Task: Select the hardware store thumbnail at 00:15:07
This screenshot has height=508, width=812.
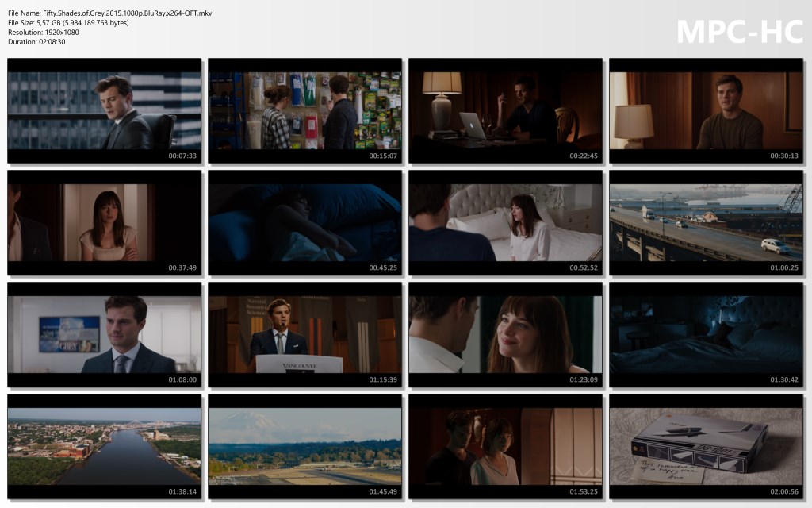Action: 304,111
